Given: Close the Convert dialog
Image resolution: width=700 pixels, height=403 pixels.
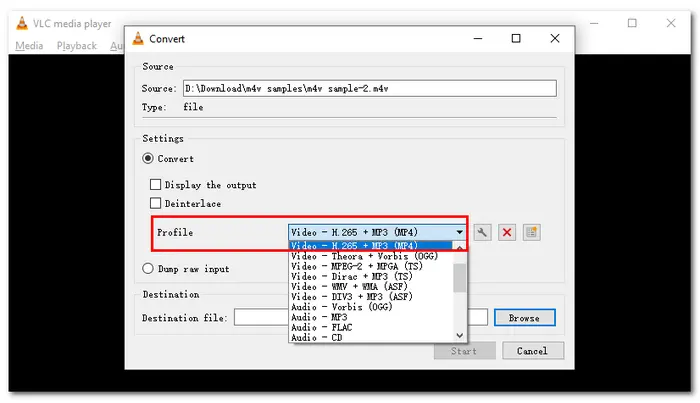Looking at the screenshot, I should point(555,38).
